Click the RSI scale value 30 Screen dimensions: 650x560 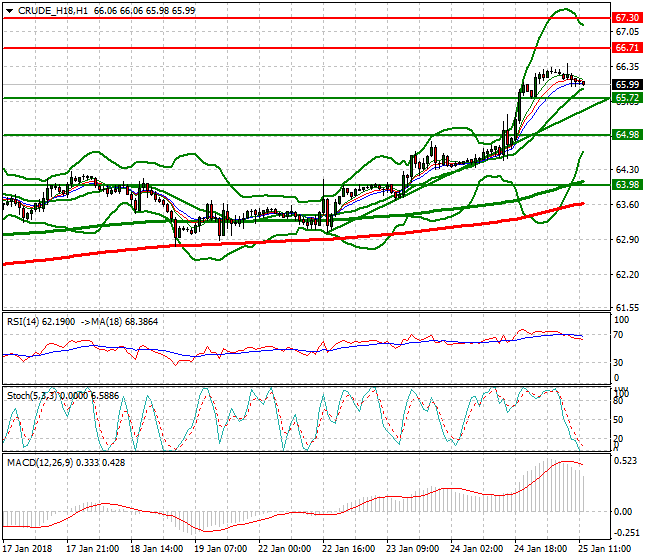pyautogui.click(x=618, y=363)
